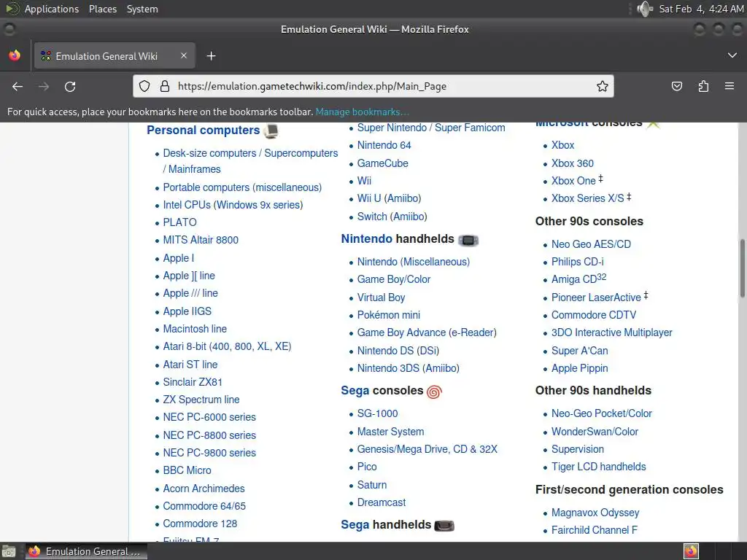
Task: Click the clock showing Sat Feb 4
Action: click(x=701, y=9)
